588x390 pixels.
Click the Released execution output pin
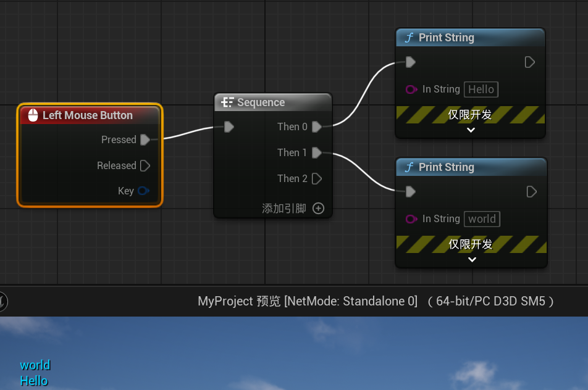pos(145,166)
